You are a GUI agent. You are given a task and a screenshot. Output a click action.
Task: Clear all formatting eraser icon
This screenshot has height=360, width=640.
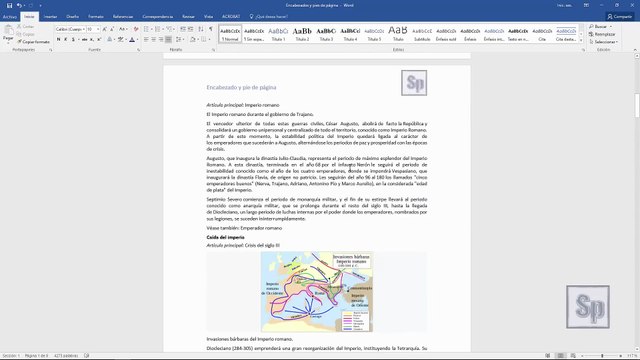coord(136,29)
